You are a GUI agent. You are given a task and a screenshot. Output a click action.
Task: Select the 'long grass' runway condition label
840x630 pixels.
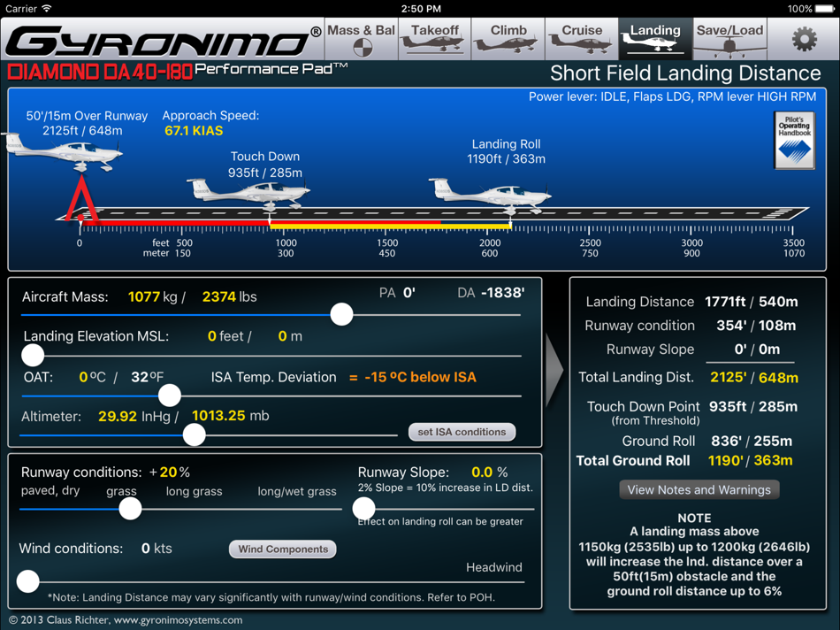(x=194, y=491)
